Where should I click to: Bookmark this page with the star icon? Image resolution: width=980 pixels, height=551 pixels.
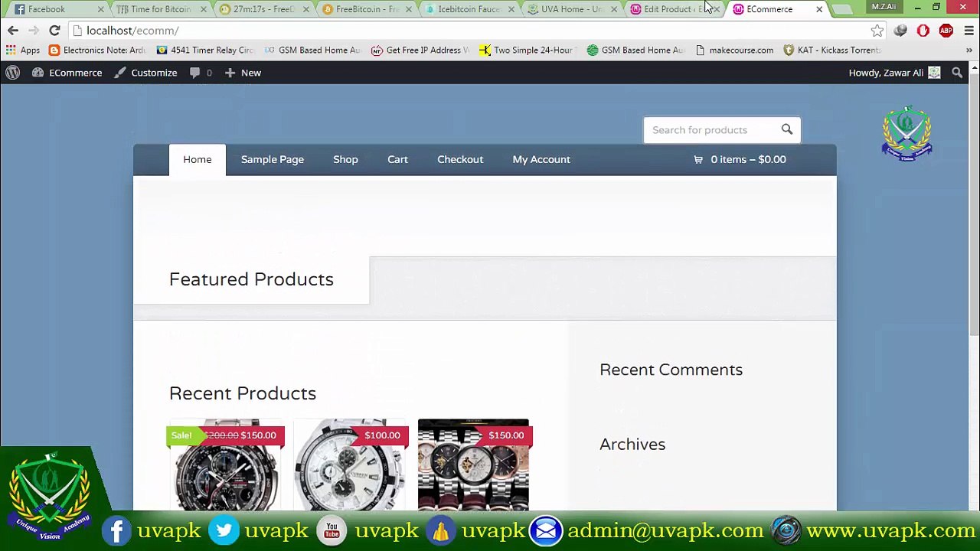point(877,31)
